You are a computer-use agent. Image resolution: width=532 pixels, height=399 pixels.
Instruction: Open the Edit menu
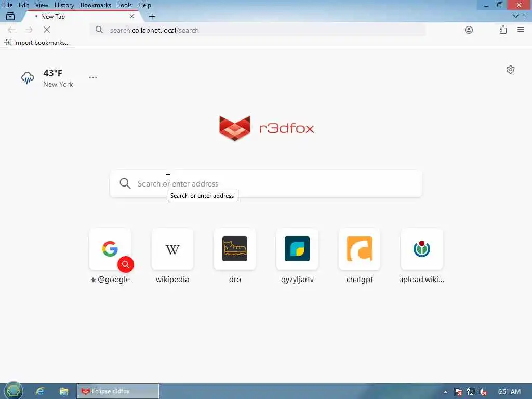coord(23,5)
